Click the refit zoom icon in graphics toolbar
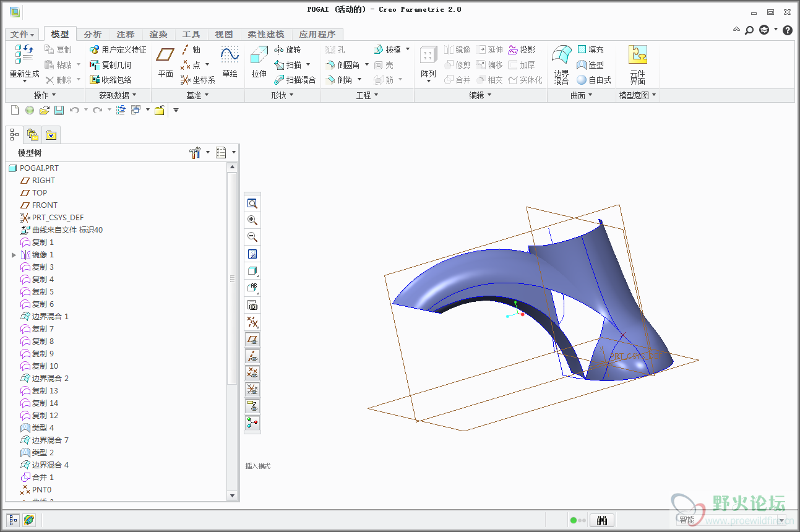The width and height of the screenshot is (800, 532). pos(252,204)
